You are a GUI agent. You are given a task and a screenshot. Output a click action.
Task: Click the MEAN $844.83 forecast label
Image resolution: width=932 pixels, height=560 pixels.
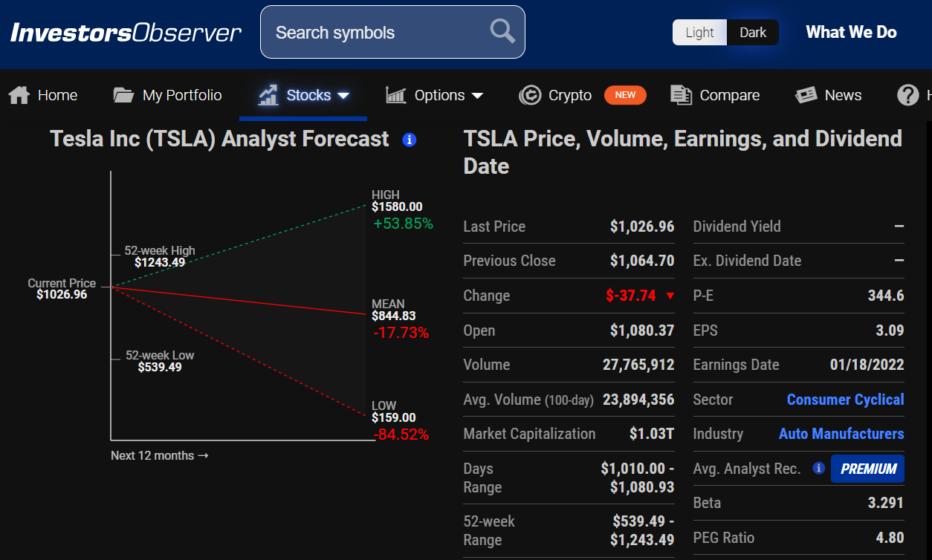coord(394,310)
